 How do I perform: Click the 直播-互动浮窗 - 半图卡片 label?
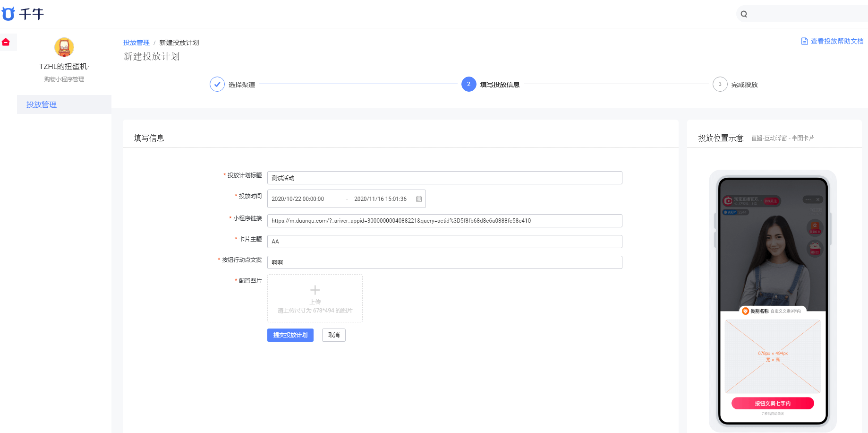pyautogui.click(x=783, y=138)
